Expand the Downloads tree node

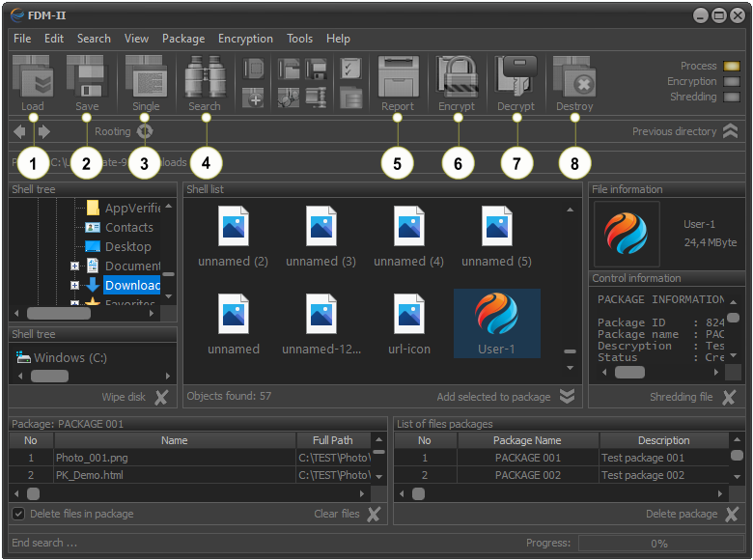point(74,285)
